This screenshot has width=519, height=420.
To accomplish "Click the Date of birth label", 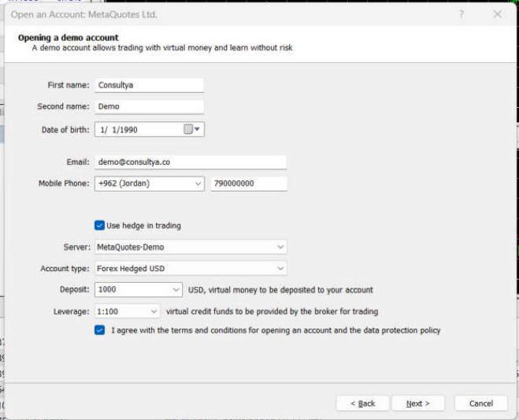I will (65, 130).
